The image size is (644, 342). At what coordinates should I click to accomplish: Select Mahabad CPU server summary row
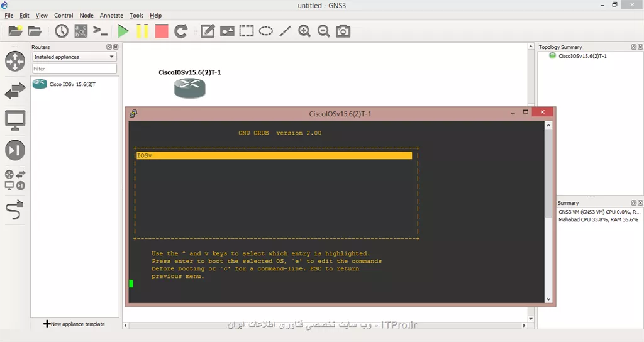pyautogui.click(x=599, y=219)
